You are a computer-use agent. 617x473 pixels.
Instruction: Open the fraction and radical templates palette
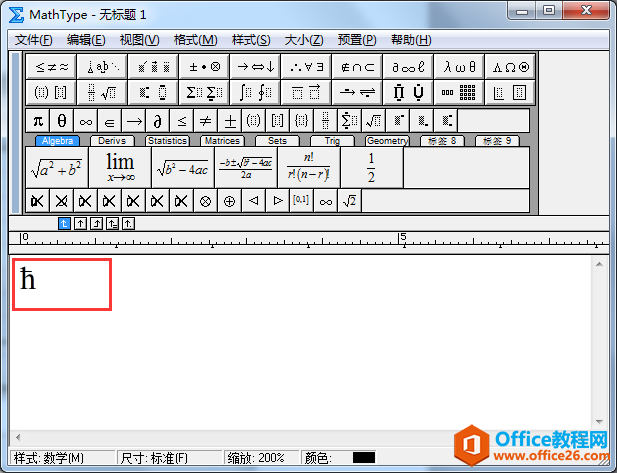point(102,92)
